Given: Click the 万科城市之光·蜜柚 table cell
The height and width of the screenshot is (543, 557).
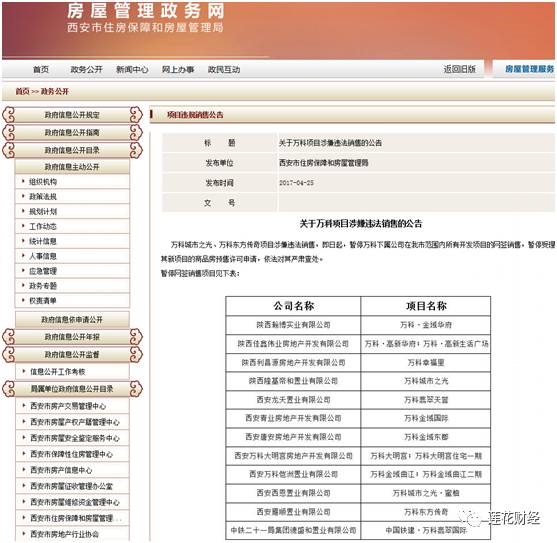Looking at the screenshot, I should (x=426, y=493).
